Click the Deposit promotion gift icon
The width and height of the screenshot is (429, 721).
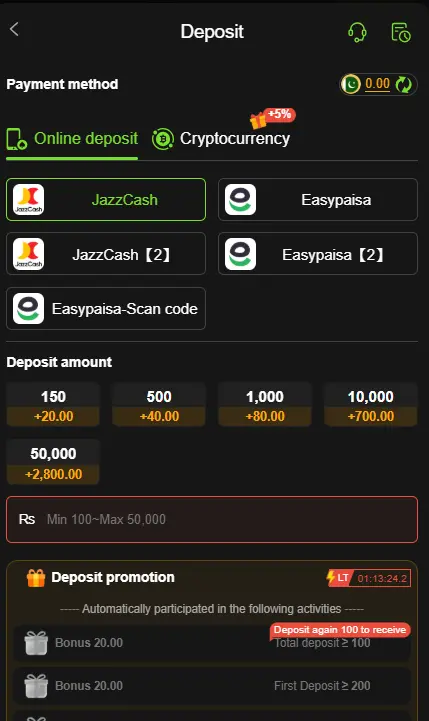36,578
